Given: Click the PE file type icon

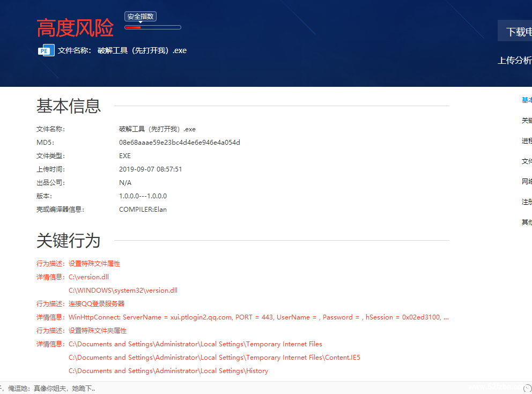Looking at the screenshot, I should coord(46,50).
